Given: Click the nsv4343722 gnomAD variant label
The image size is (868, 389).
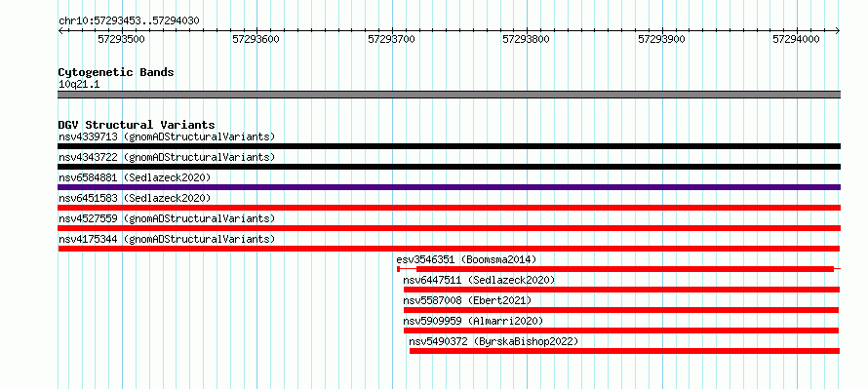Looking at the screenshot, I should pos(167,157).
